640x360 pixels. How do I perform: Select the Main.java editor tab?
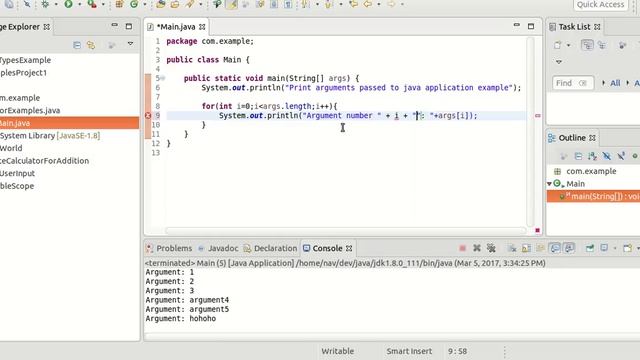(x=176, y=27)
